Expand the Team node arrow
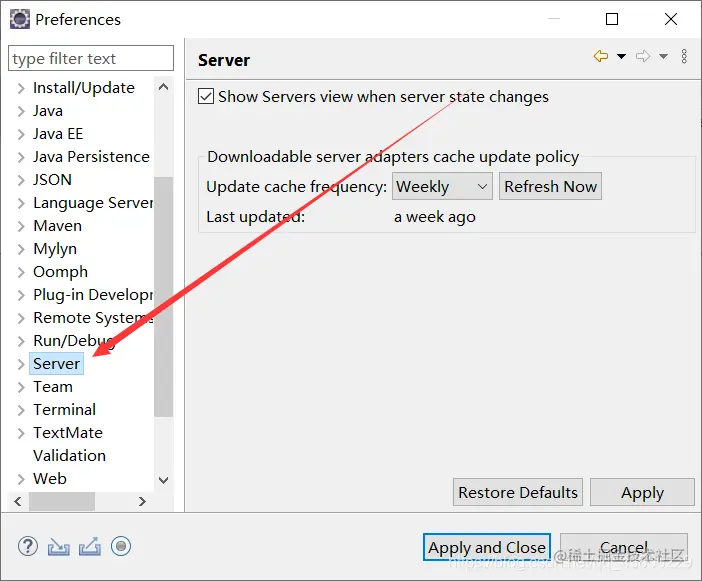This screenshot has width=702, height=581. pyautogui.click(x=21, y=387)
